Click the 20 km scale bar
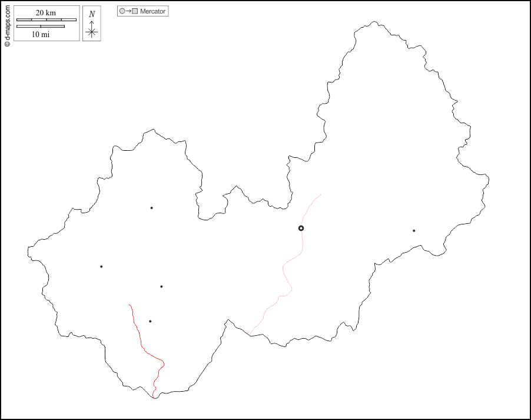The height and width of the screenshot is (420, 531). [x=46, y=20]
